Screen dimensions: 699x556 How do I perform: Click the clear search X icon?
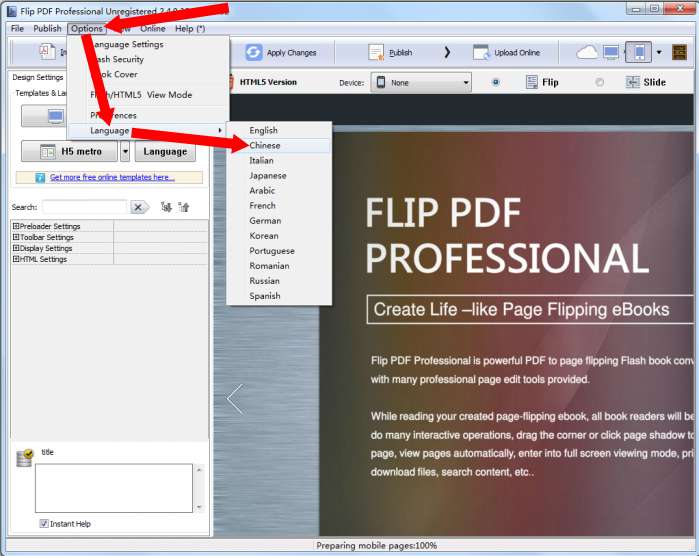[139, 207]
